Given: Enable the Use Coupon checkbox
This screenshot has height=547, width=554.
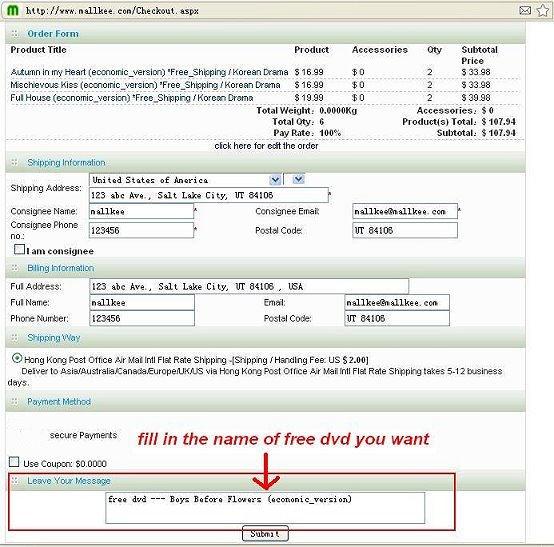Looking at the screenshot, I should point(14,462).
